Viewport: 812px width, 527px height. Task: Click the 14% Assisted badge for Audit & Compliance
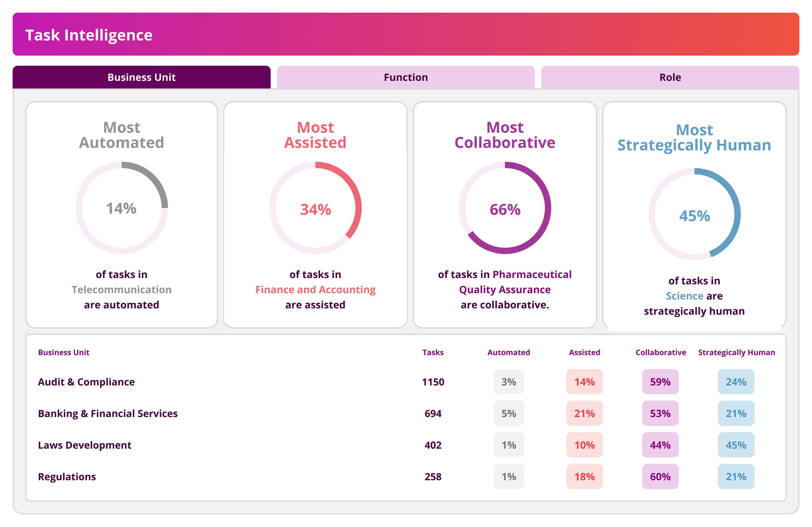(x=584, y=382)
